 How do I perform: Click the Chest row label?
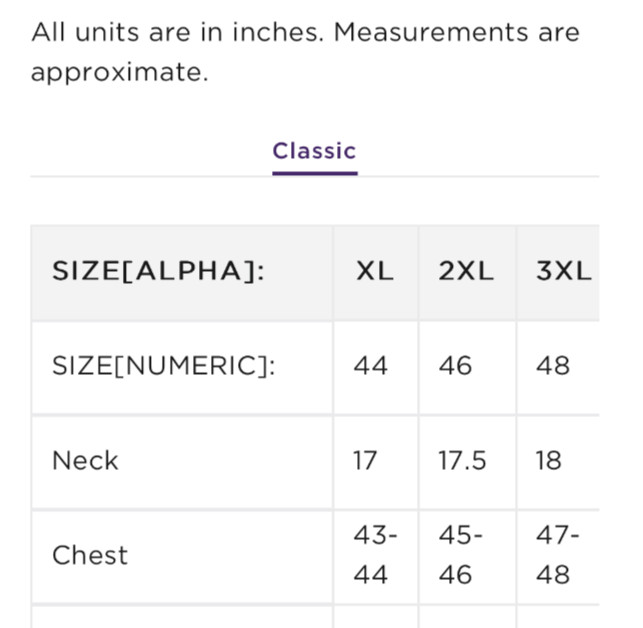pos(90,555)
